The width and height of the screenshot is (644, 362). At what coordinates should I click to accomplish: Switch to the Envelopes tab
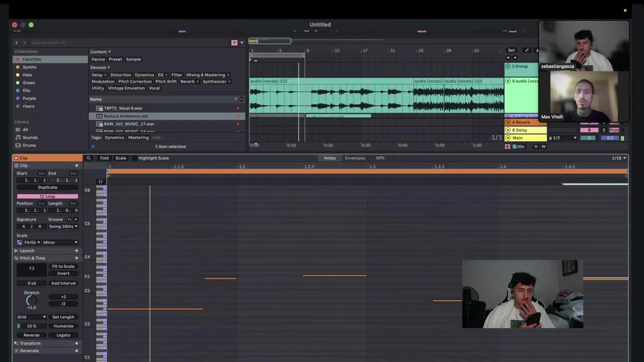tap(355, 158)
